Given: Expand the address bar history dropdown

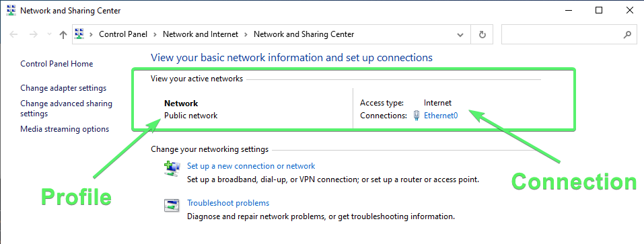Looking at the screenshot, I should pos(460,35).
